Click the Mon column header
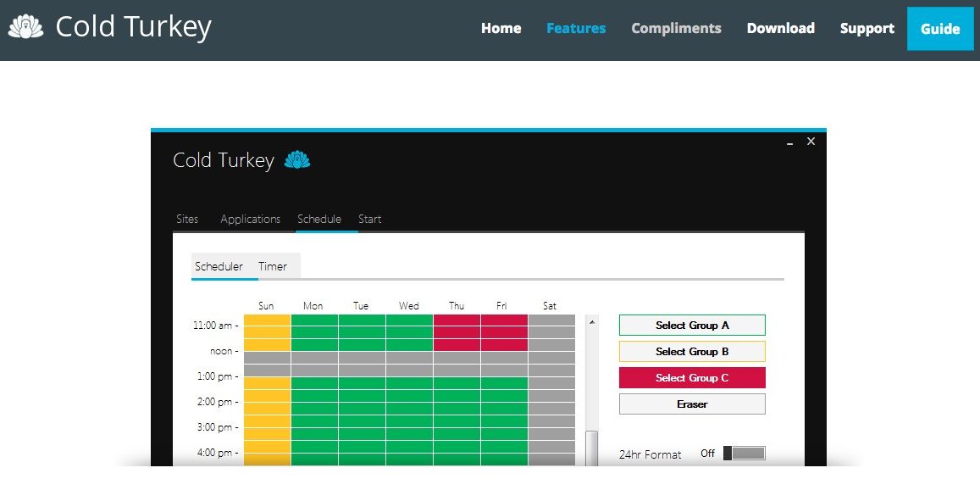 pyautogui.click(x=313, y=306)
